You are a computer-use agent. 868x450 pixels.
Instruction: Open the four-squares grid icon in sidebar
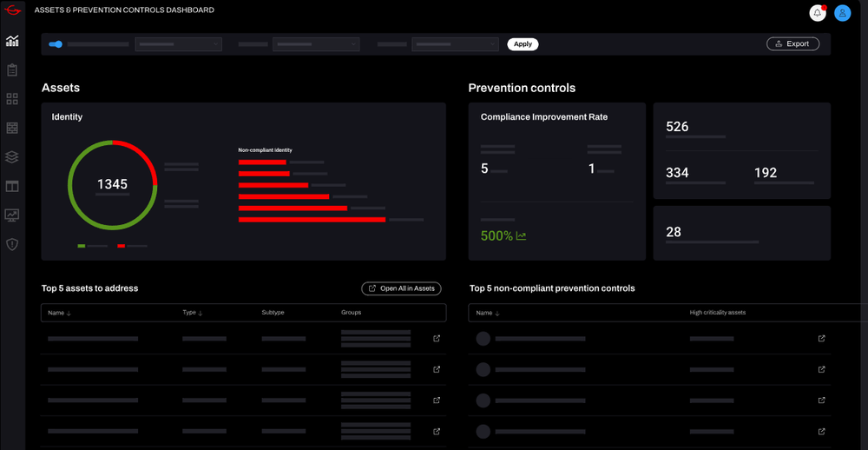12,99
